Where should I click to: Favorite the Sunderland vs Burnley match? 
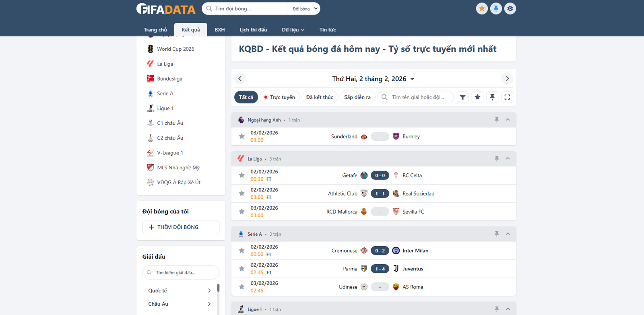(x=242, y=136)
